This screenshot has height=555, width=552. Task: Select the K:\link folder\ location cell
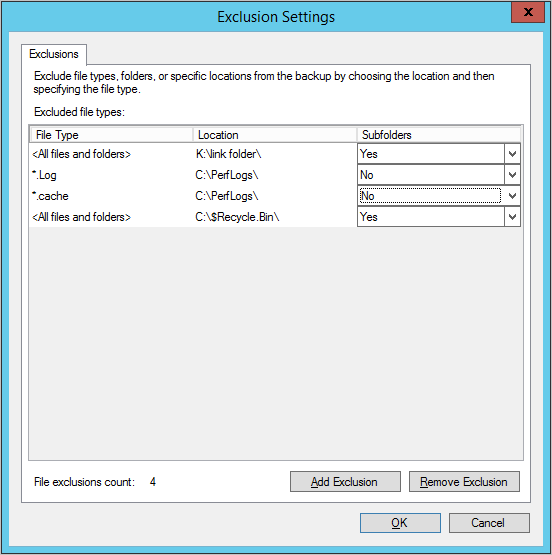coord(228,154)
